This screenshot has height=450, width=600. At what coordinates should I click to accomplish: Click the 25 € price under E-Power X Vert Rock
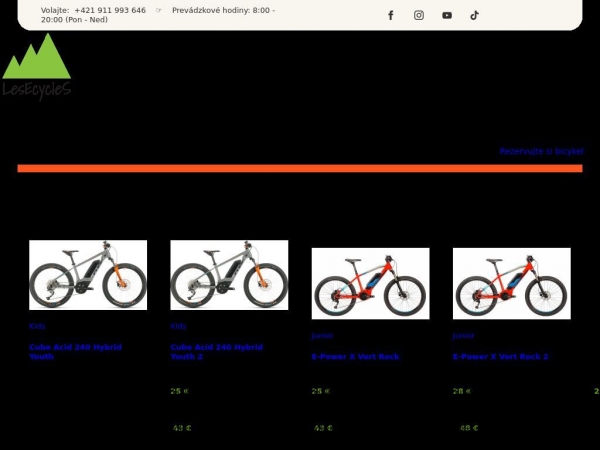coord(321,391)
